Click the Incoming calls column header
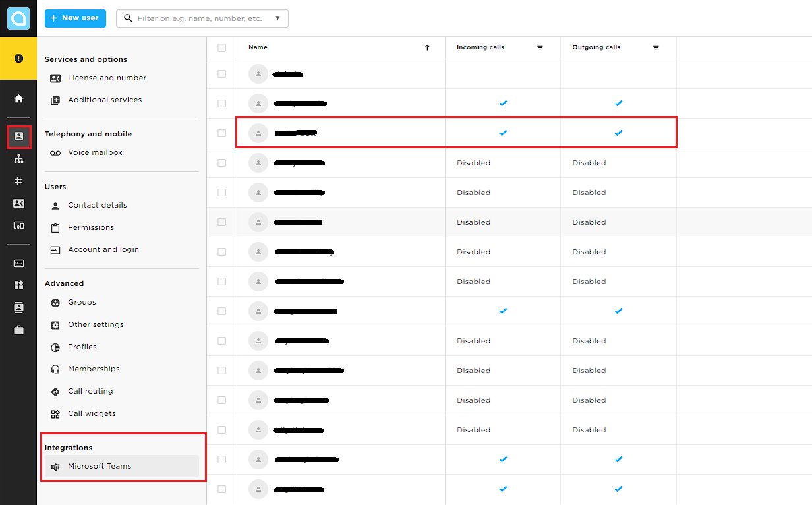 point(480,47)
